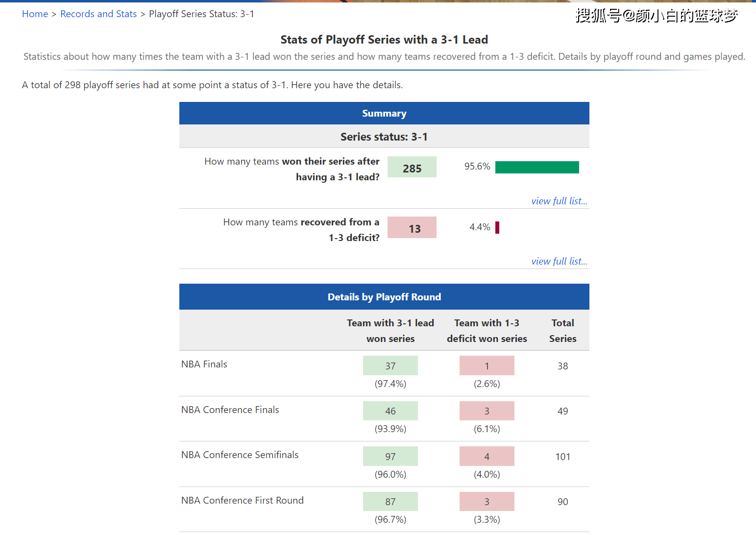Click the Total Series column header
This screenshot has width=756, height=535.
point(562,331)
